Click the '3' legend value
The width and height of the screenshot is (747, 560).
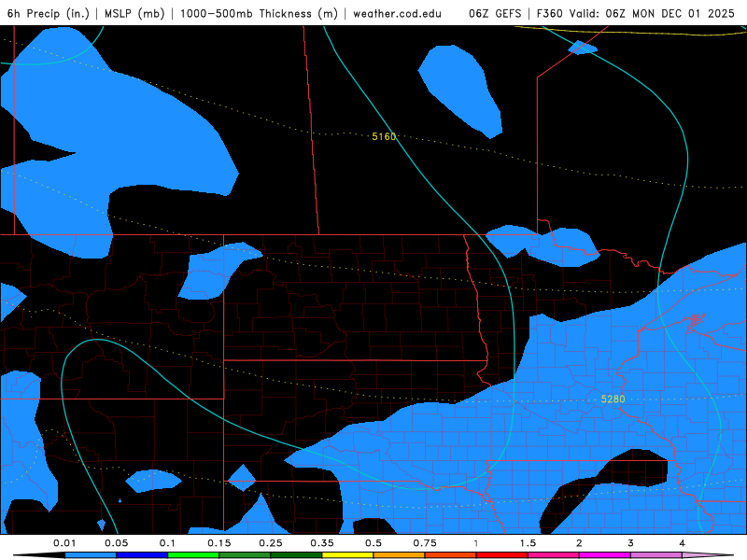[x=631, y=543]
